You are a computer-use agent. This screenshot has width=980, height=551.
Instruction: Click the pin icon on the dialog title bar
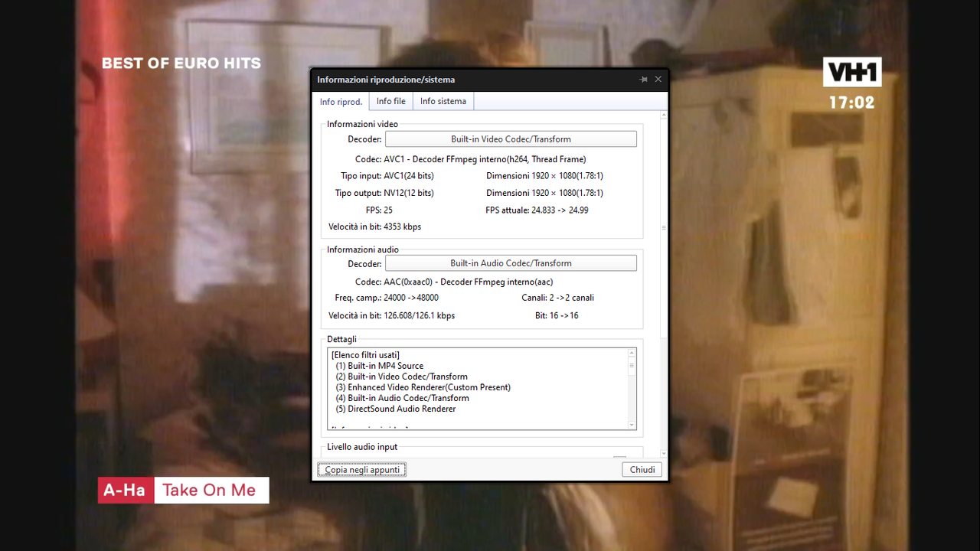pos(643,79)
